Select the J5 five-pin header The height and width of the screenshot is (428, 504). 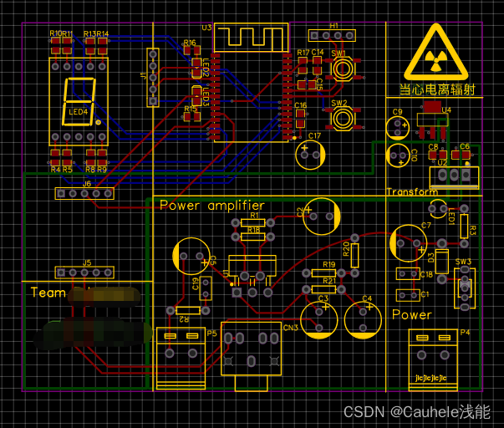click(84, 273)
